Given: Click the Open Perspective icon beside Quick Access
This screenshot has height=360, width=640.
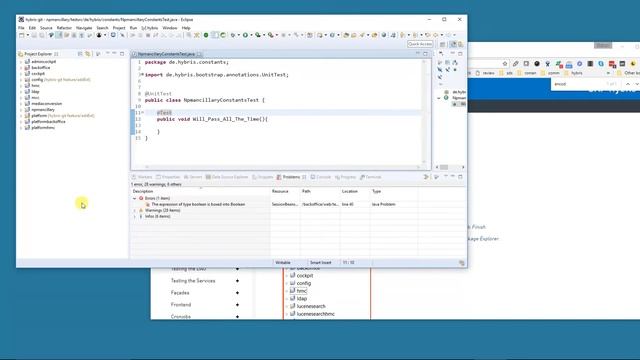Looking at the screenshot, I should click(442, 44).
